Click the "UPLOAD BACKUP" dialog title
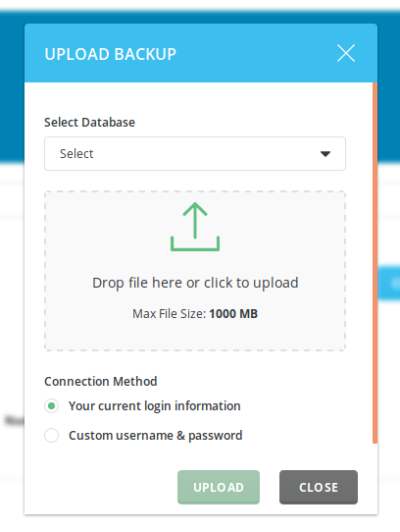Image resolution: width=400 pixels, height=532 pixels. coord(111,54)
